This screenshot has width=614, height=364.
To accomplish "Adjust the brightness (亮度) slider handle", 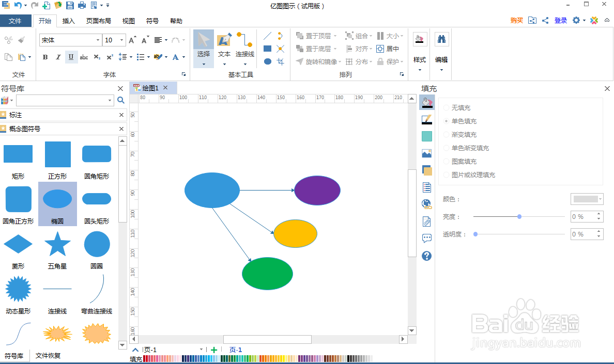I will [519, 217].
